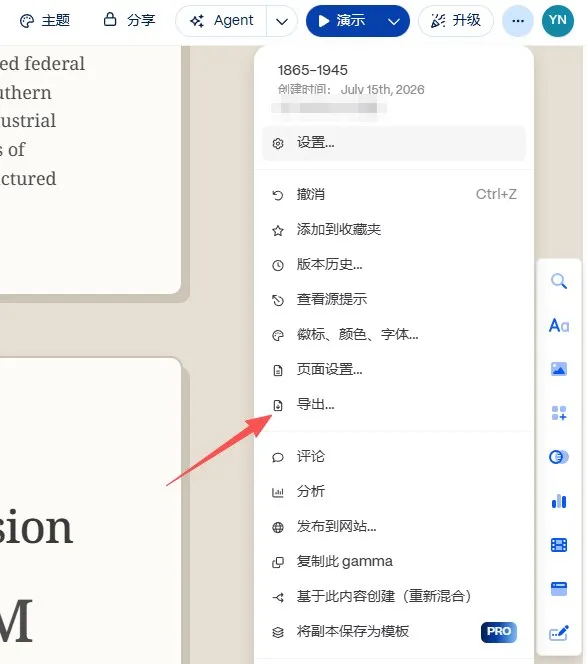Expand the 演示 dropdown arrow
Screen dimensions: 586x664
pos(394,21)
